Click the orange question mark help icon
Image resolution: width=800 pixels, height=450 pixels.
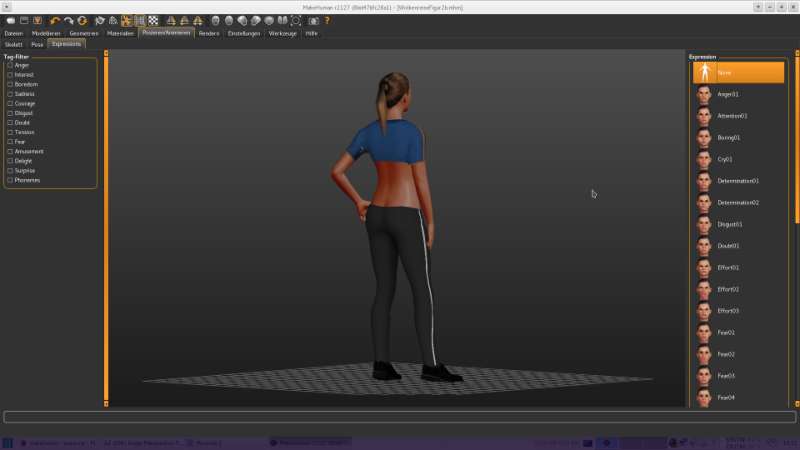pyautogui.click(x=326, y=20)
